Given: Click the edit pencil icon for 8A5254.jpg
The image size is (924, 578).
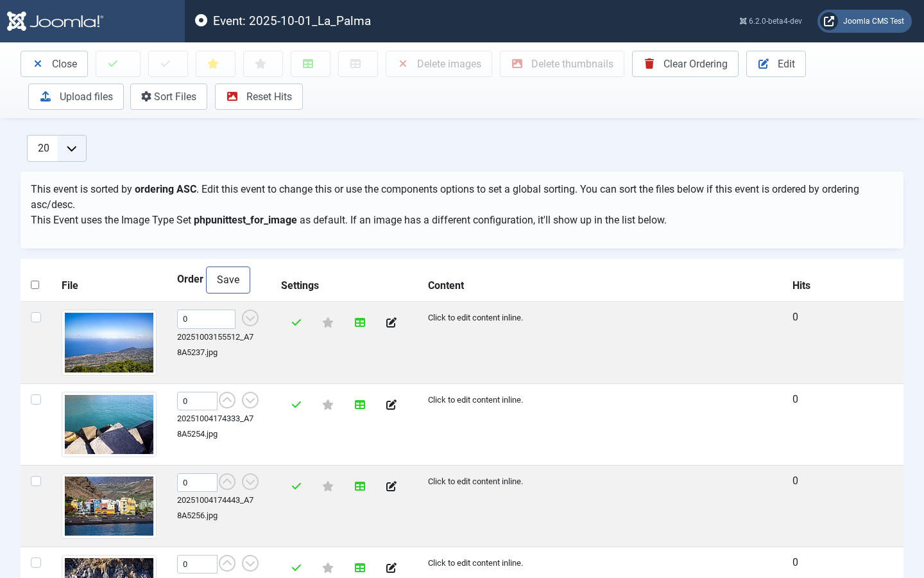Looking at the screenshot, I should coord(391,405).
